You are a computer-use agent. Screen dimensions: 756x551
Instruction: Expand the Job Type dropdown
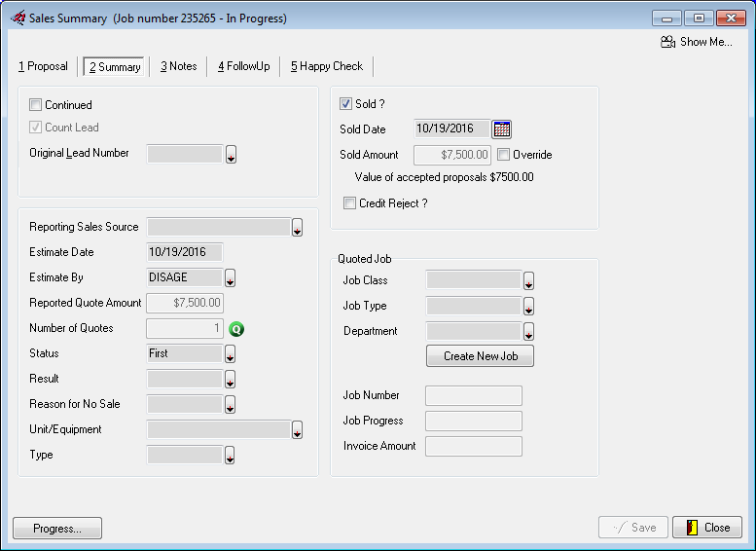pyautogui.click(x=528, y=307)
